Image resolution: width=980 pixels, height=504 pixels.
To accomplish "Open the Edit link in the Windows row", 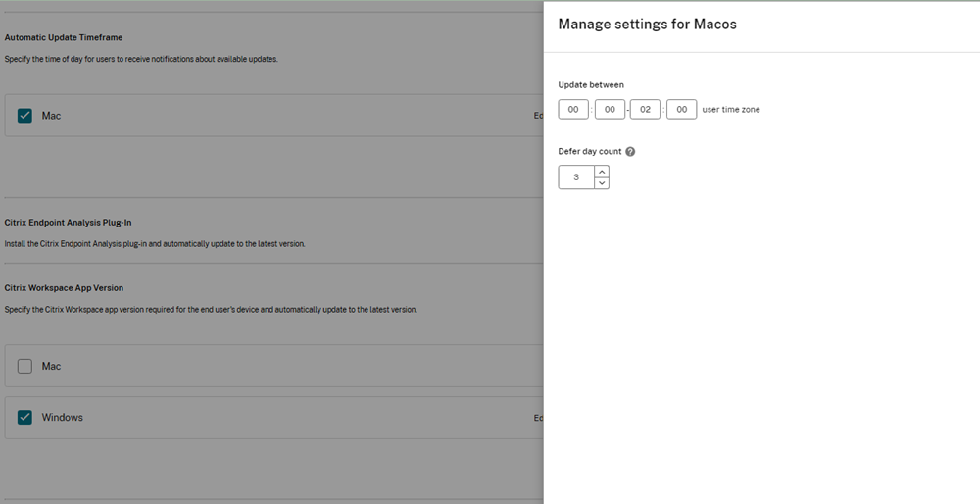I will pos(538,418).
